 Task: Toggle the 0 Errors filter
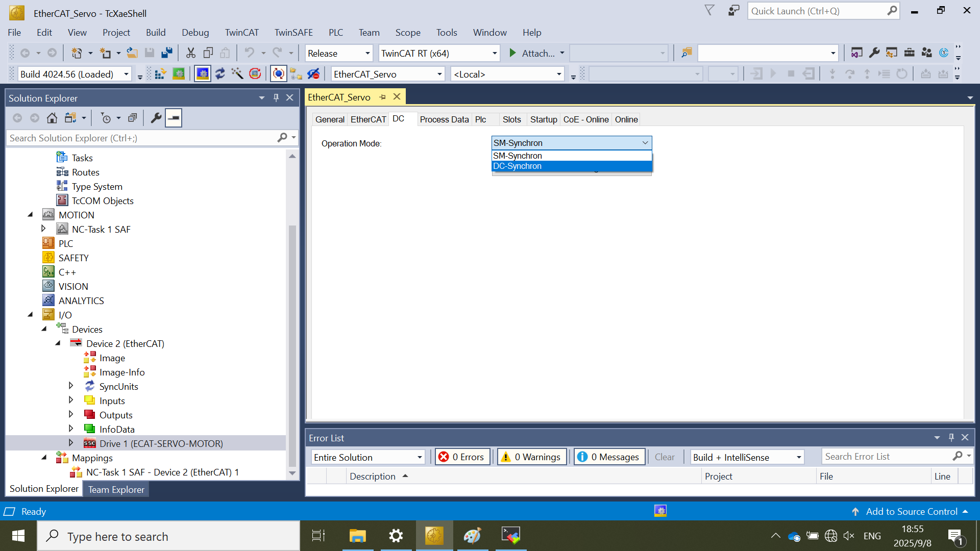click(x=462, y=457)
